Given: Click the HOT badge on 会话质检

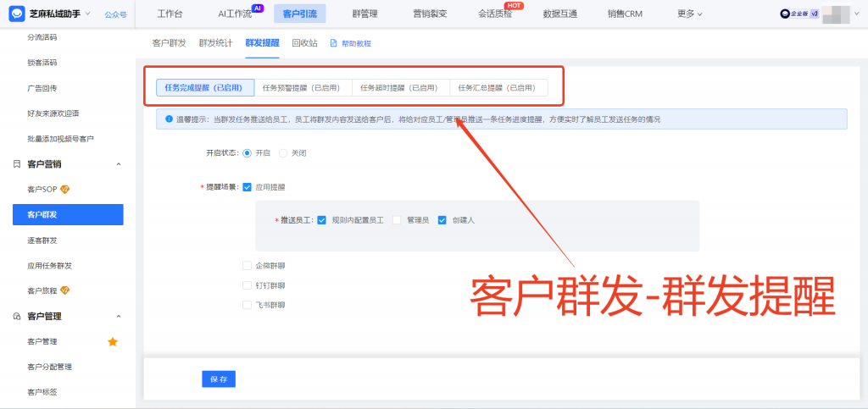Looking at the screenshot, I should point(514,6).
